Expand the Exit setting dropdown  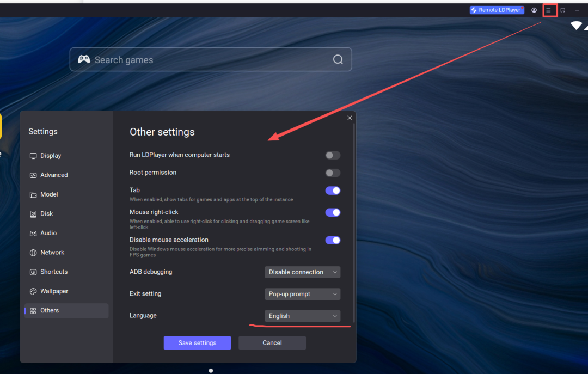click(x=302, y=294)
